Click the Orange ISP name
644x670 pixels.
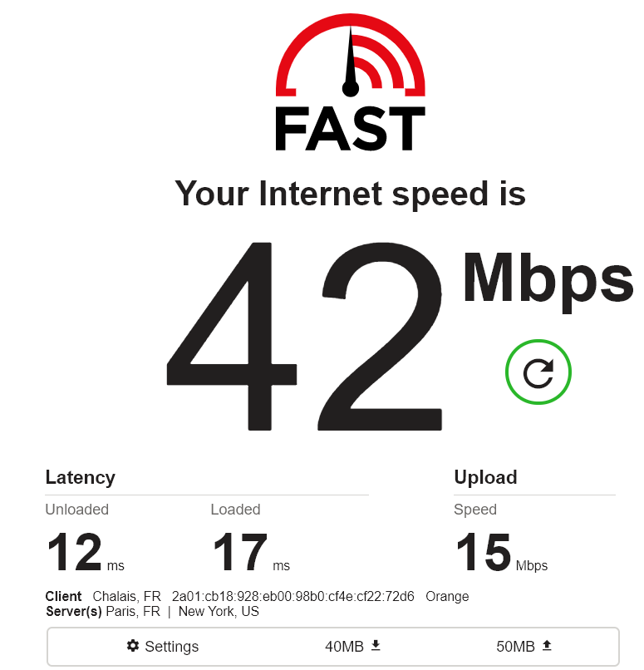[447, 597]
